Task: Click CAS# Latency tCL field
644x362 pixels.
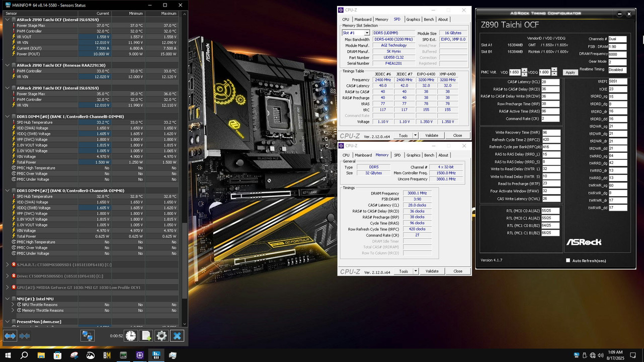Action: (x=550, y=81)
